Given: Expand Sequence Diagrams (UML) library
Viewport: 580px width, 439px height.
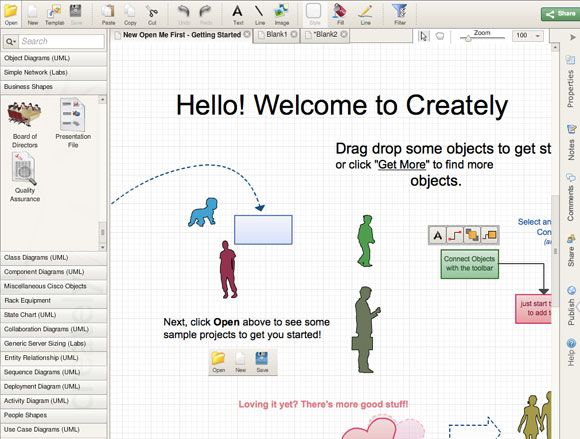Looking at the screenshot, I should (54, 372).
